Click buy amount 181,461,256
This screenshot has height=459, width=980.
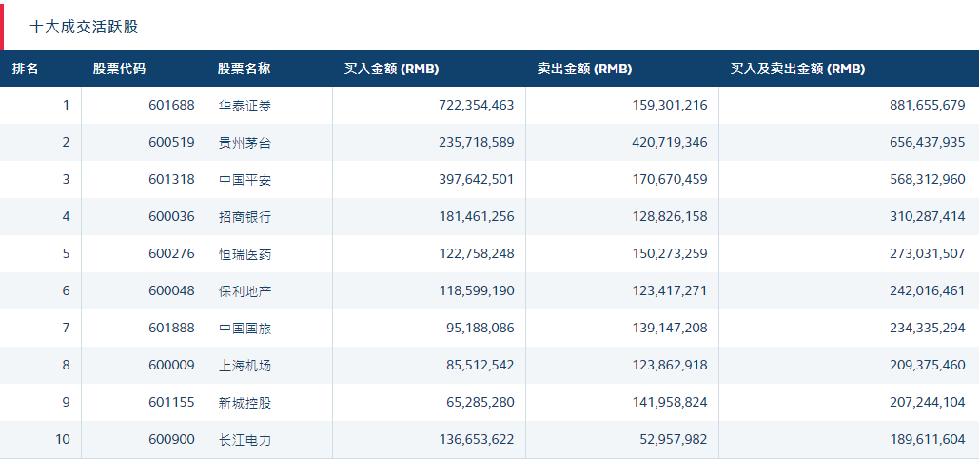[x=479, y=216]
